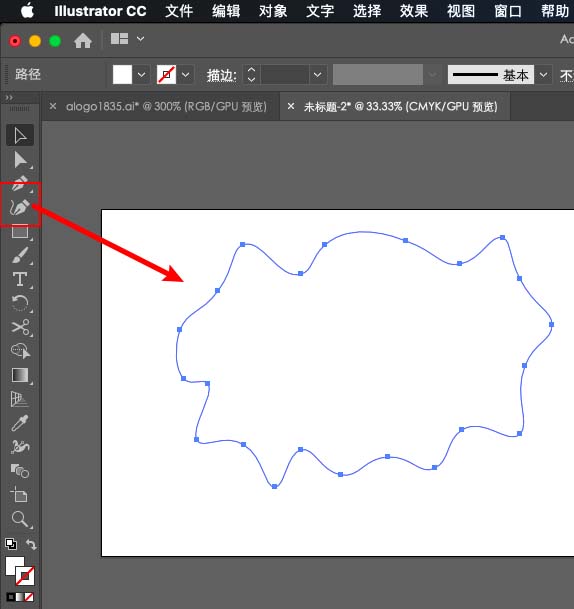Open the Illustrator CC application menu
574x609 pixels.
(x=100, y=11)
